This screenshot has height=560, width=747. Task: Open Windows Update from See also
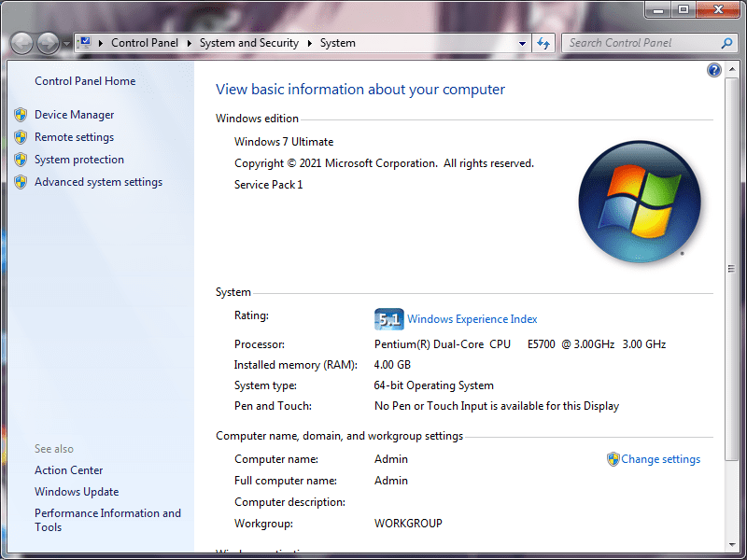77,492
